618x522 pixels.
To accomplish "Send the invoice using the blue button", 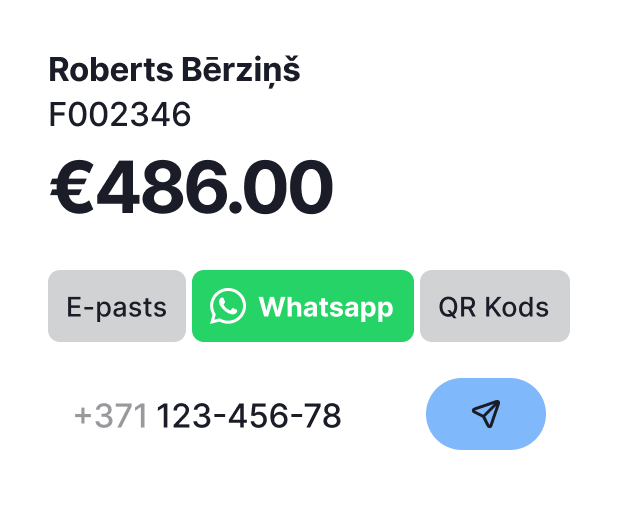I will pyautogui.click(x=486, y=414).
